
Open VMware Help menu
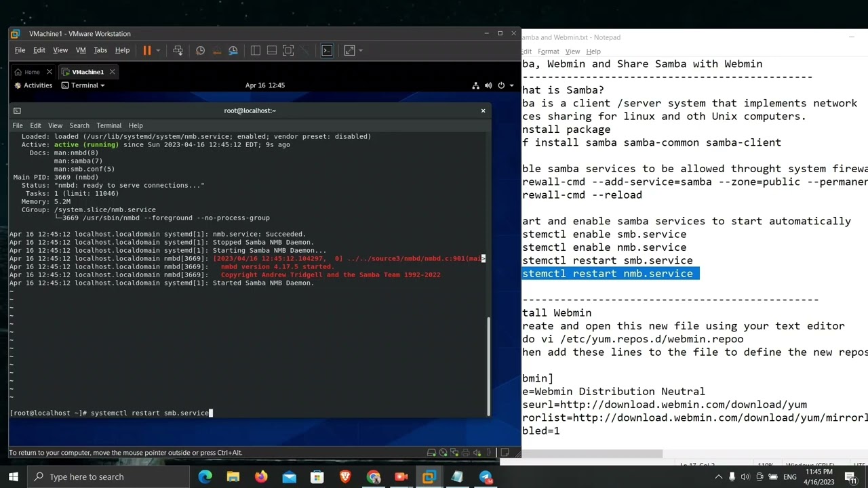pyautogui.click(x=122, y=50)
